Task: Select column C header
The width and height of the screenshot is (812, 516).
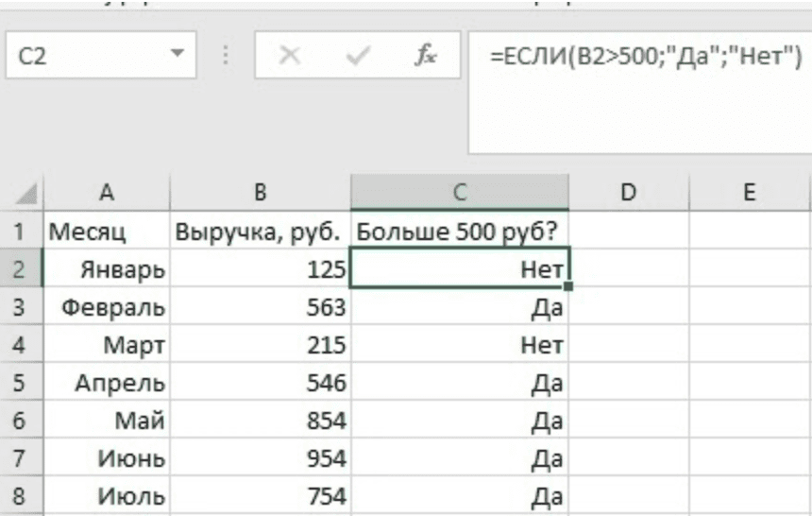Action: (x=460, y=193)
